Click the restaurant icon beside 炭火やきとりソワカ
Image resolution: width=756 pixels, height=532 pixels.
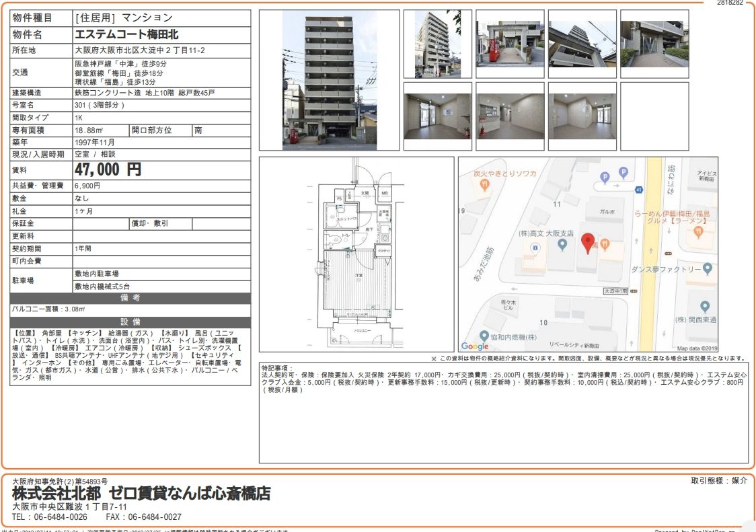484,184
